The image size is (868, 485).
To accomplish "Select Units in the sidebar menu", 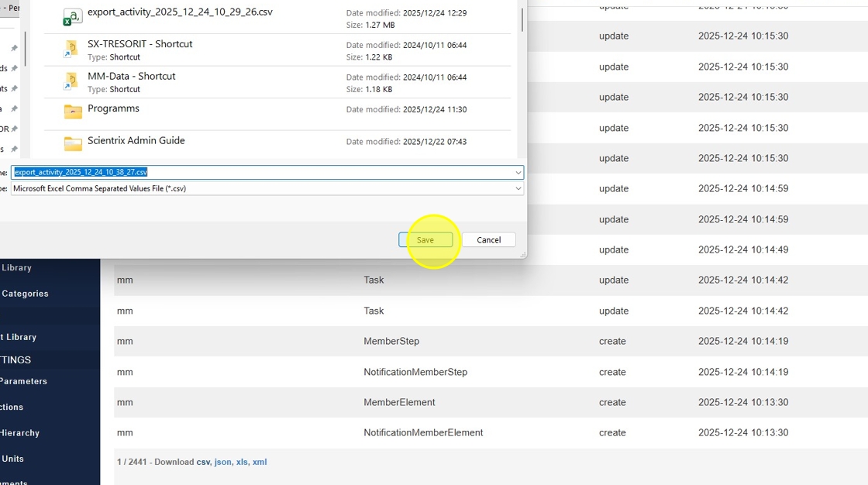I will point(13,459).
